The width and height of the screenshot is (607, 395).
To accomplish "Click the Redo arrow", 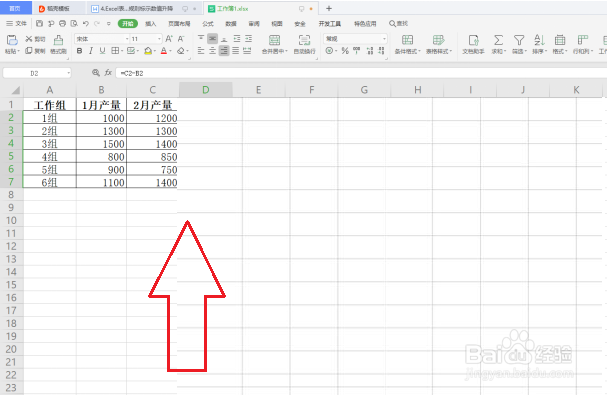I will click(x=97, y=24).
